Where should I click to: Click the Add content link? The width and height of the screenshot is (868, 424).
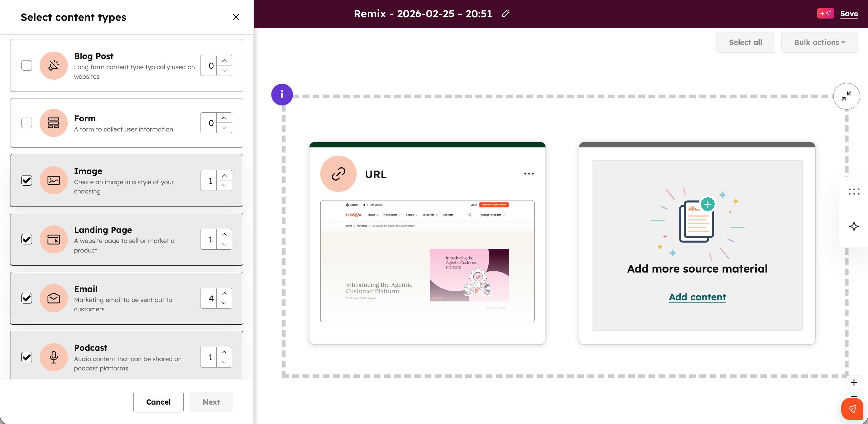(697, 297)
